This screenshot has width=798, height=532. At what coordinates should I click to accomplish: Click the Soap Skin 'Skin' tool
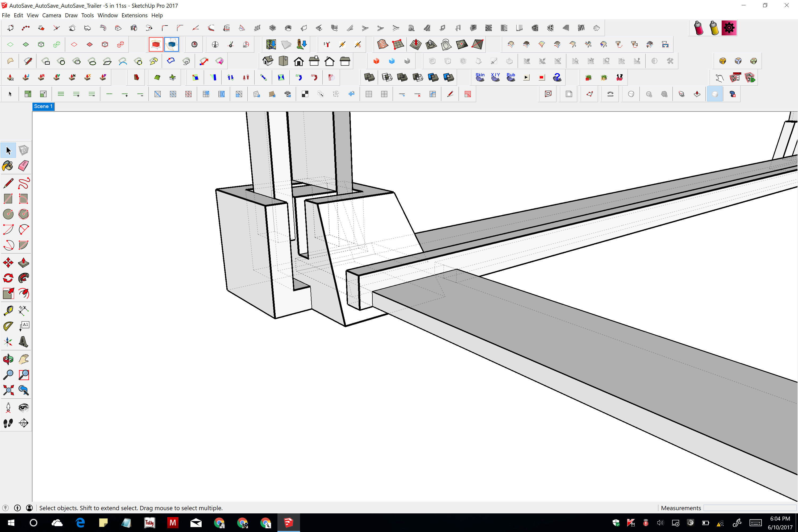[480, 77]
